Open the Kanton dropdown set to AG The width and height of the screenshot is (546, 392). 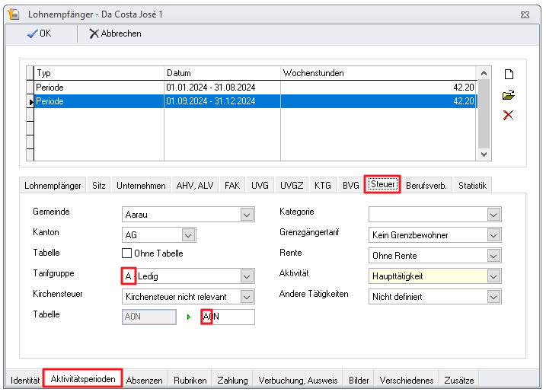(188, 235)
